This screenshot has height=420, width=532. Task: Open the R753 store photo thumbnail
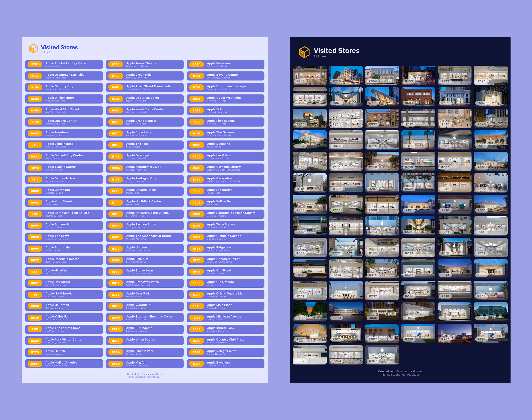pyautogui.click(x=309, y=75)
